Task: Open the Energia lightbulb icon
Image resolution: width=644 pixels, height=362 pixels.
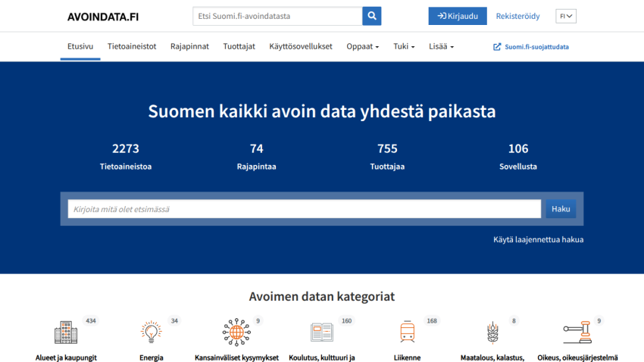Action: 151,332
